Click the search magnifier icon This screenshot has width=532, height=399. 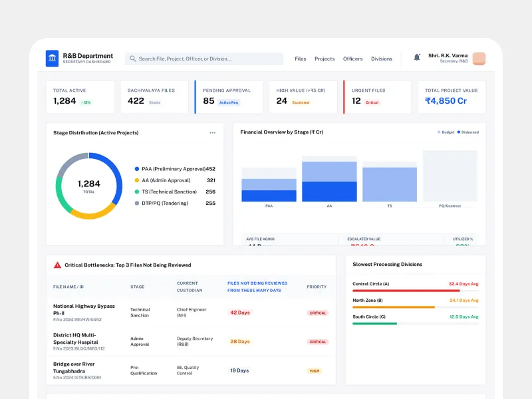[133, 59]
